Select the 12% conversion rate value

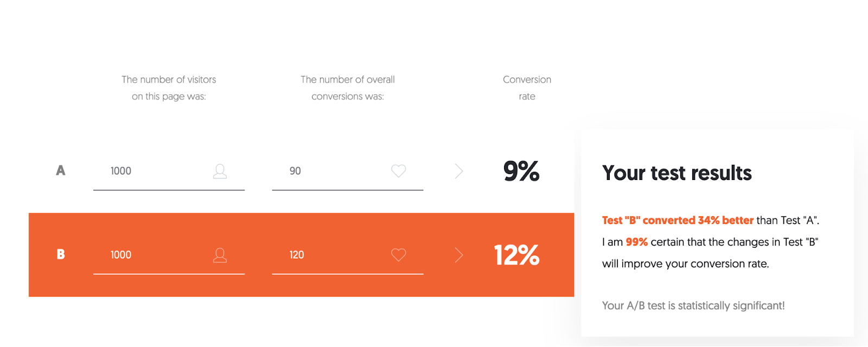516,255
